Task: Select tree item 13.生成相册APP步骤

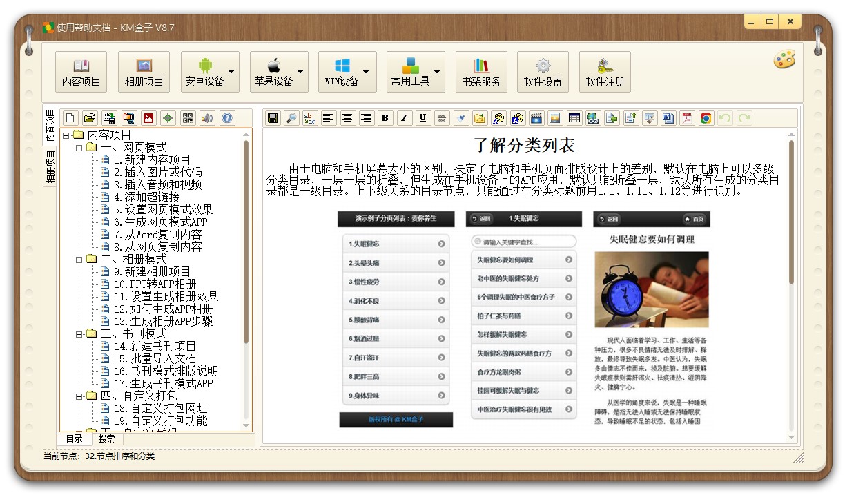Action: tap(162, 321)
